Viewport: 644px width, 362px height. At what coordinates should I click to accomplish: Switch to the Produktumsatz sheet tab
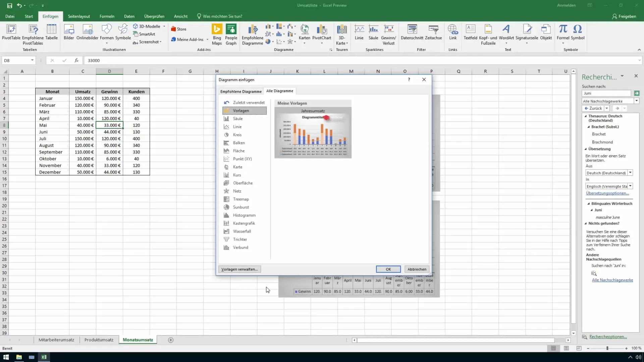99,340
